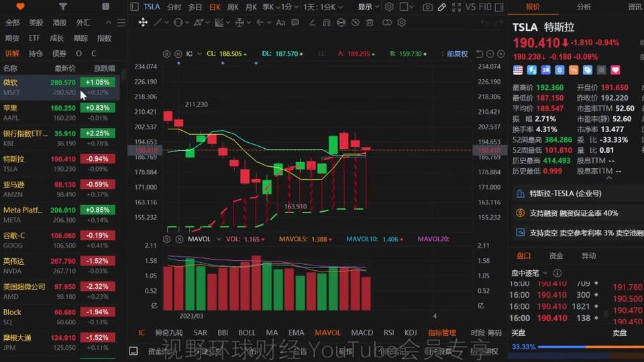Switch to 资金 tab in right panel
This screenshot has width=644, height=362.
click(x=556, y=255)
